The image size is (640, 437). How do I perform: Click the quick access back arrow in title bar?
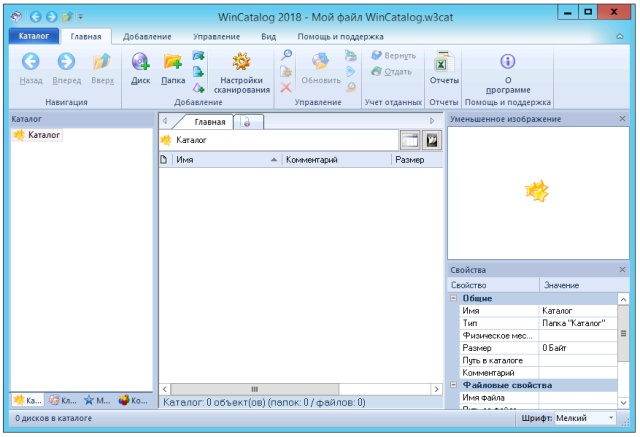[36, 17]
